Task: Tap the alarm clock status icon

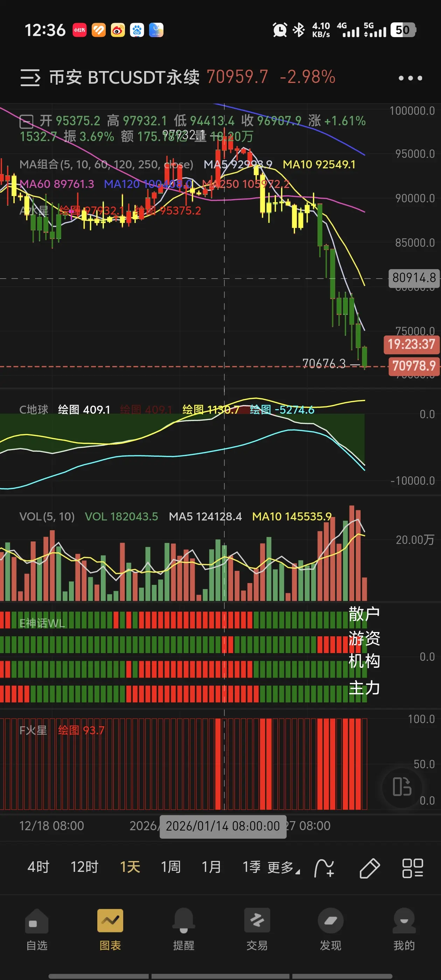Action: point(280,30)
